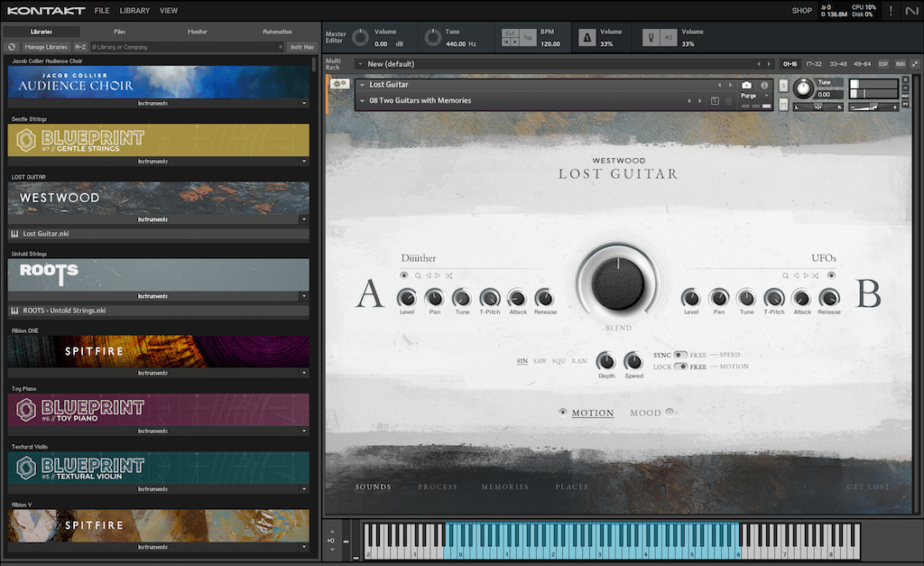Click the browser refresh icon beside Manage Libraries
The height and width of the screenshot is (566, 924).
tap(12, 47)
